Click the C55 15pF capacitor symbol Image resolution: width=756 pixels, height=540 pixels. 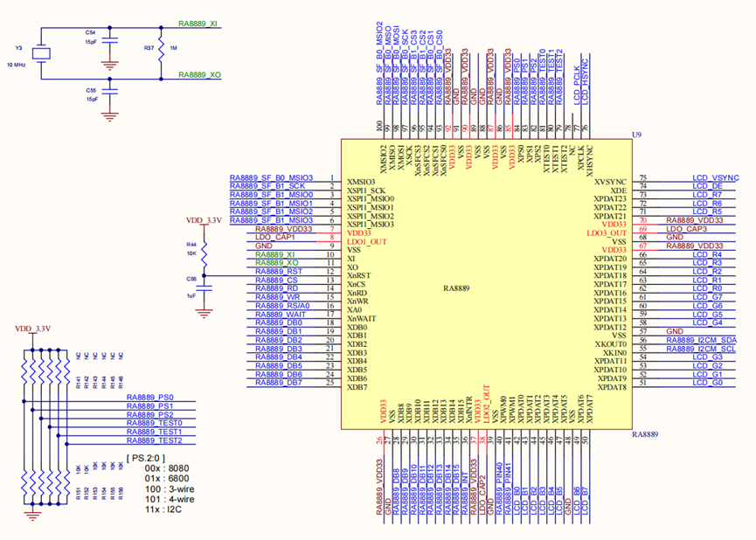[x=110, y=92]
